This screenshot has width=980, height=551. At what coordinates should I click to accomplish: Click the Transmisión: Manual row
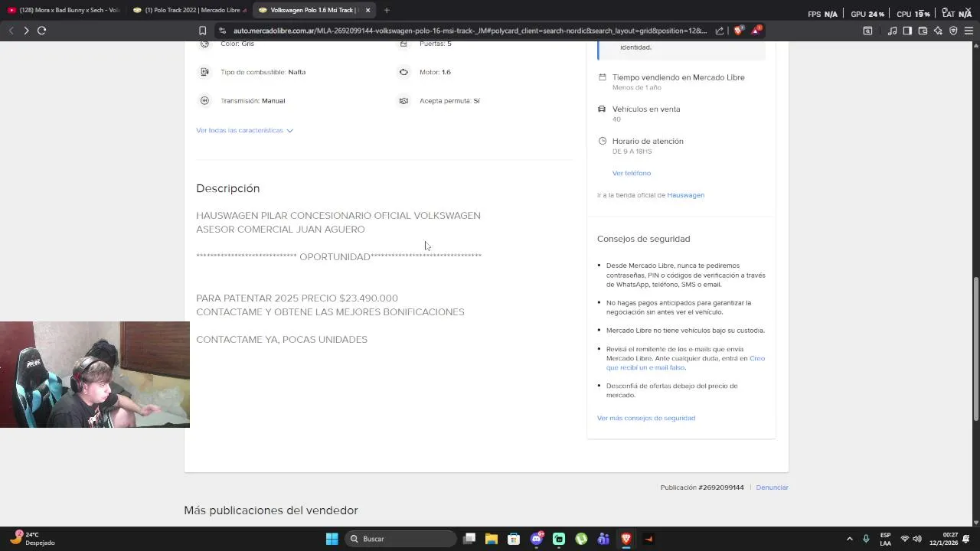click(x=243, y=101)
